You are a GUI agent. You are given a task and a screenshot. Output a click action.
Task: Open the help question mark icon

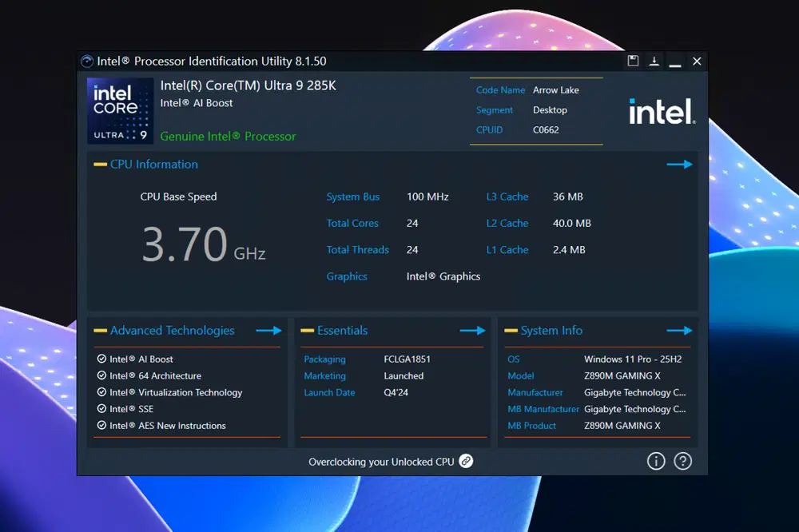(683, 461)
